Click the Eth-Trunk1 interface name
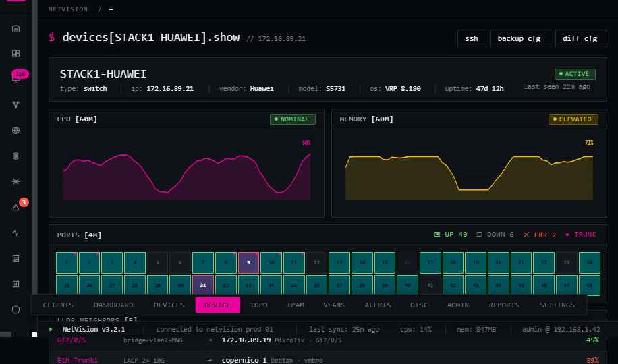Viewport: 618px width, 364px height. (77, 360)
